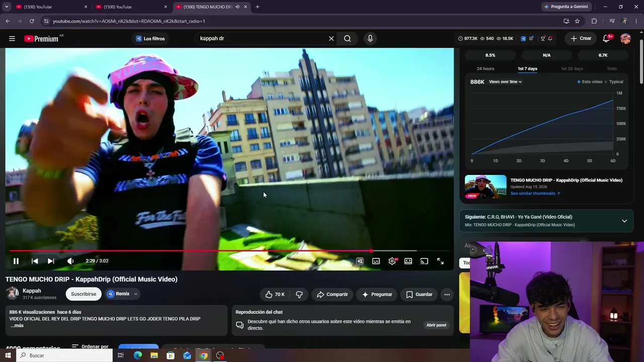Mute the video volume
The height and width of the screenshot is (362, 644).
coord(70,261)
